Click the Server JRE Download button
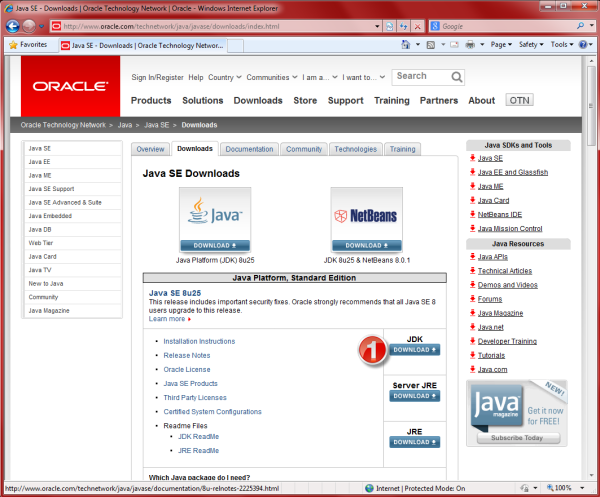Viewport: 600px width, 497px height. 414,396
